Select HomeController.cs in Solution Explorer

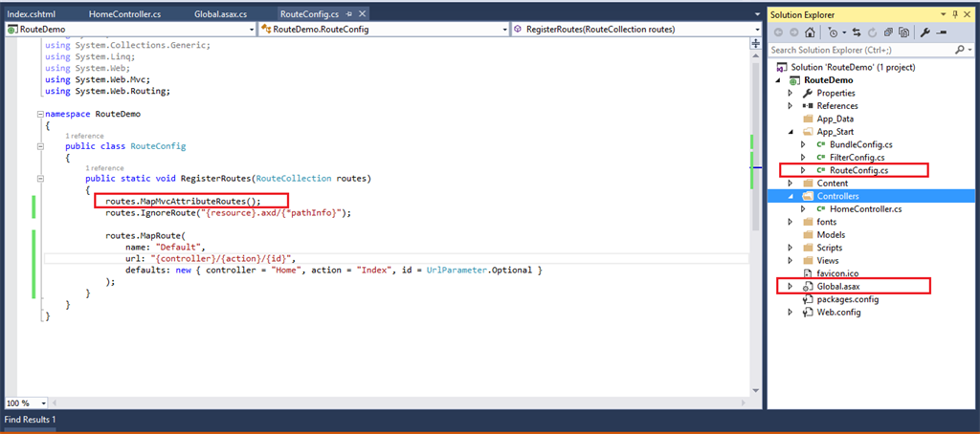[865, 209]
